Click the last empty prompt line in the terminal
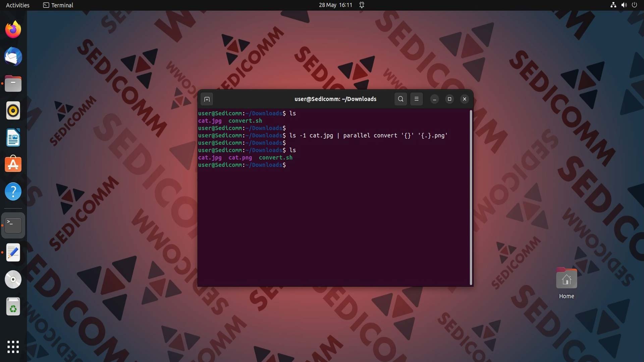The image size is (644, 362). [x=242, y=165]
